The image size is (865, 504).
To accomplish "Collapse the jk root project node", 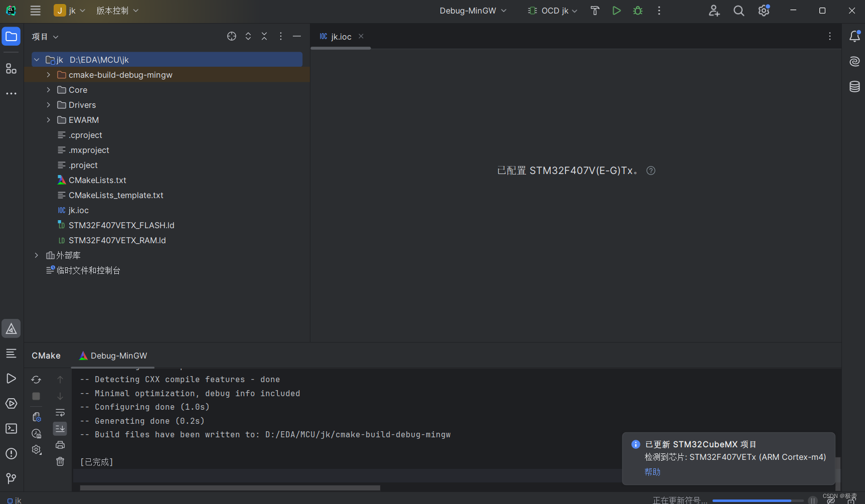I will coord(37,60).
